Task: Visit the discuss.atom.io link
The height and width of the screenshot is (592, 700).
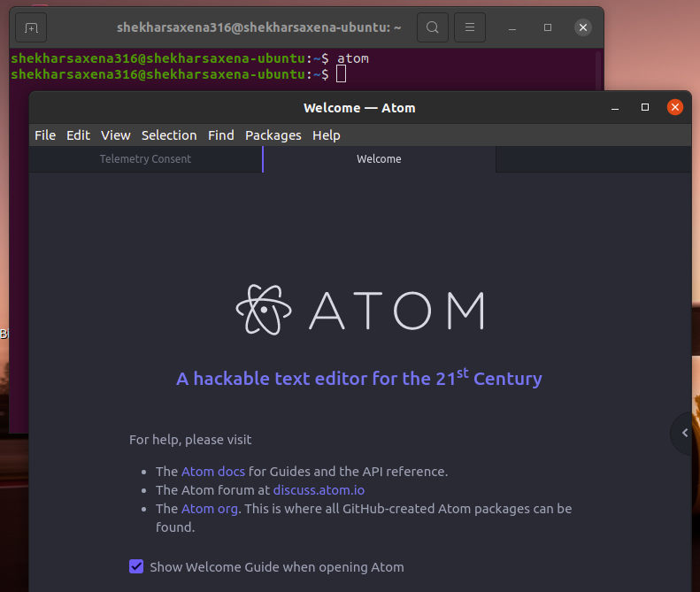Action: (x=319, y=490)
